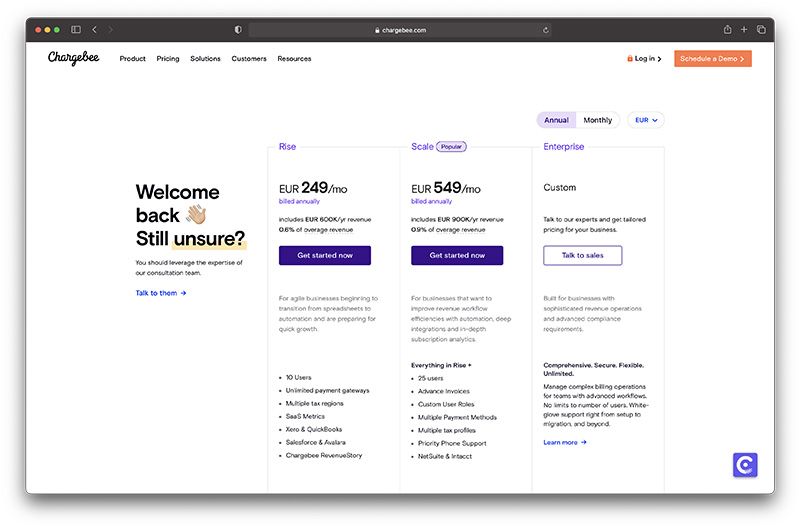Click the chargebee.com address bar
The width and height of the screenshot is (800, 528).
coord(400,30)
